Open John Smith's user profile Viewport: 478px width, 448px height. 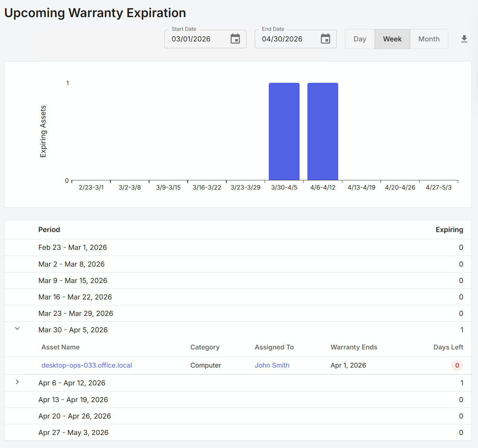click(x=272, y=365)
